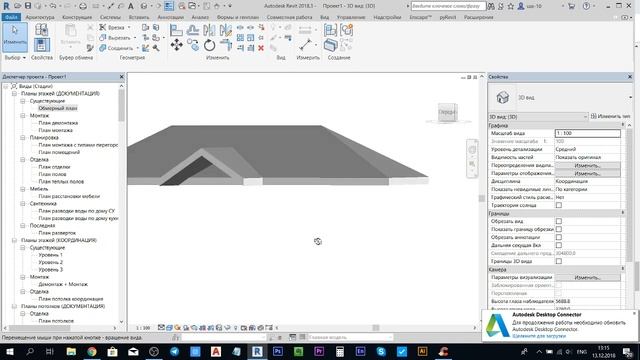Viewport: 640px width, 360px height.
Task: Select the Изменить (Modify) arrow tool
Action: tap(15, 37)
